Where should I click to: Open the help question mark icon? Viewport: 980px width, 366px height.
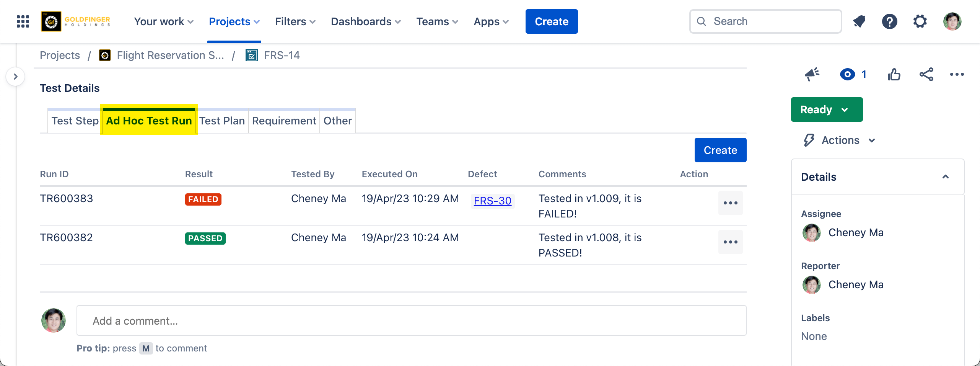coord(889,21)
